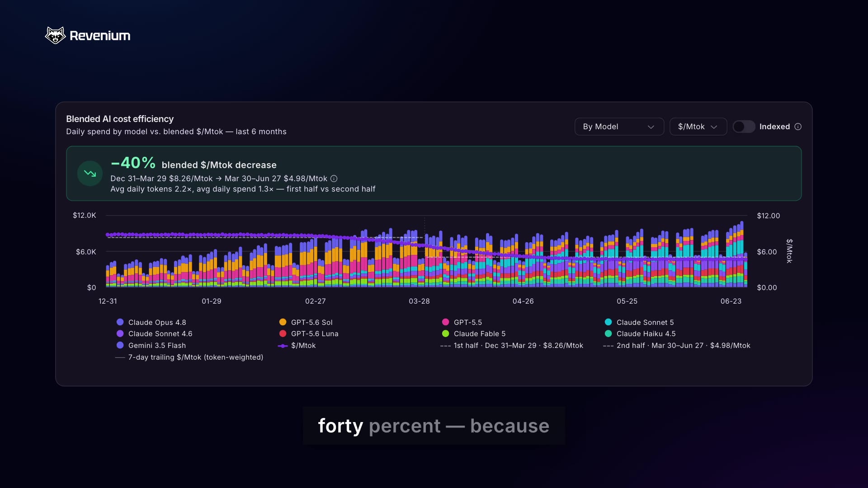Click the Revenium raccoon logo icon
This screenshot has height=488, width=868.
pyautogui.click(x=55, y=35)
